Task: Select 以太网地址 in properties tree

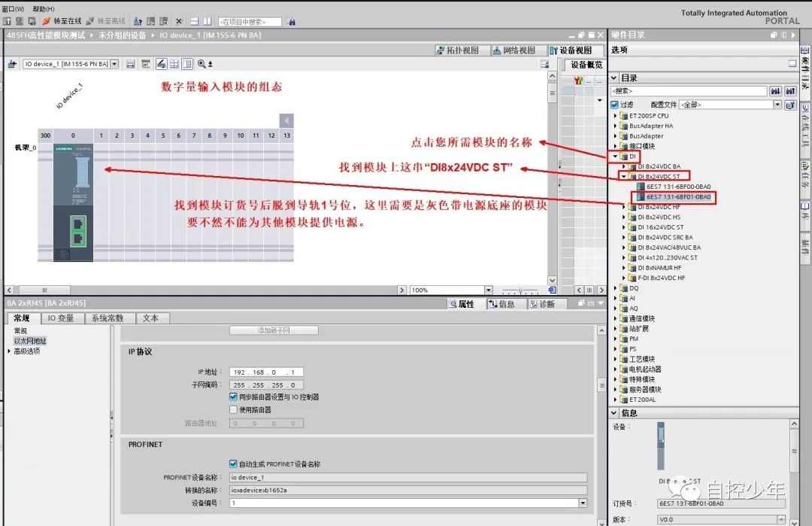Action: 30,340
